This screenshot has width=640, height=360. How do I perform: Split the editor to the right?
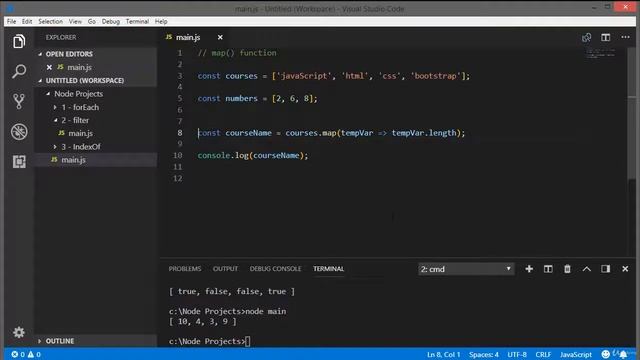pyautogui.click(x=606, y=38)
